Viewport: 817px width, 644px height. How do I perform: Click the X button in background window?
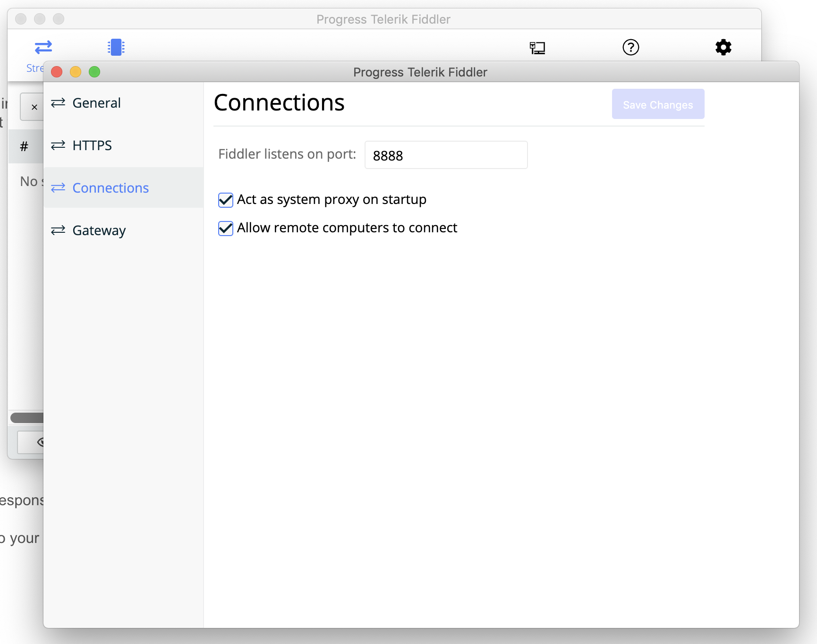click(34, 107)
